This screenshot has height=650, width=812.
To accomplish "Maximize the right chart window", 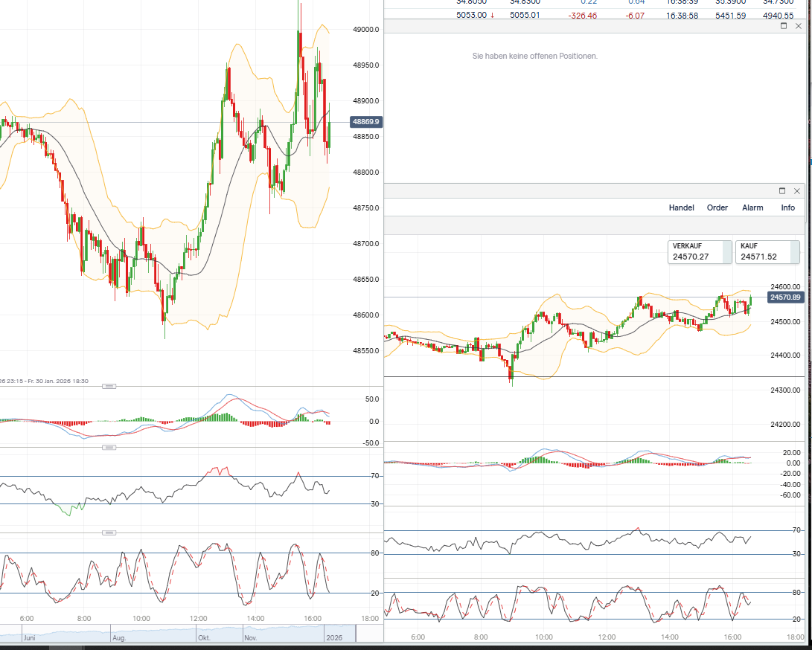I will [783, 191].
